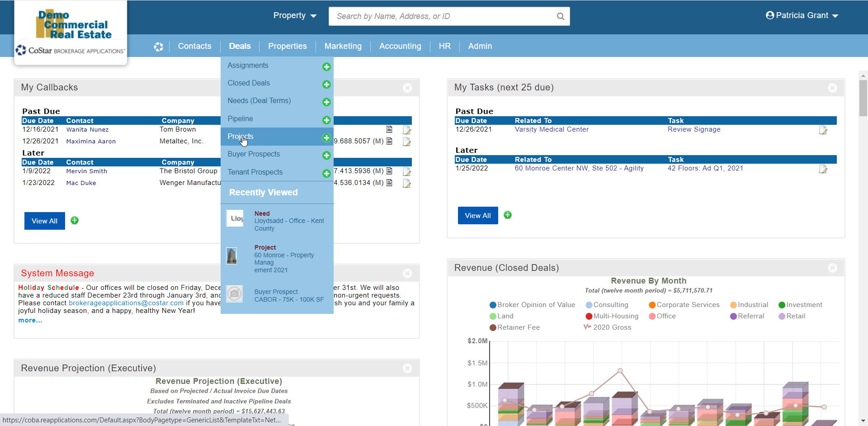868x426 pixels.
Task: Choose Tenant Prospects in the dropdown
Action: pyautogui.click(x=255, y=172)
